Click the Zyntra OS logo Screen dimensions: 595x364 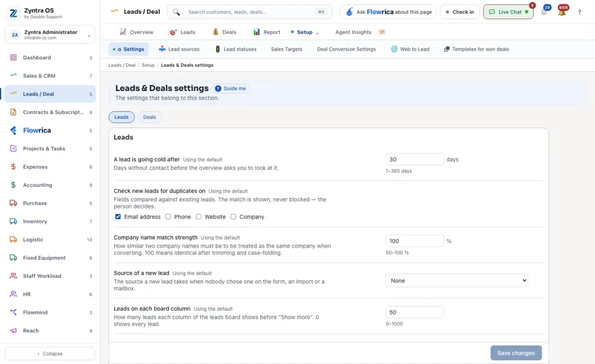(x=13, y=13)
